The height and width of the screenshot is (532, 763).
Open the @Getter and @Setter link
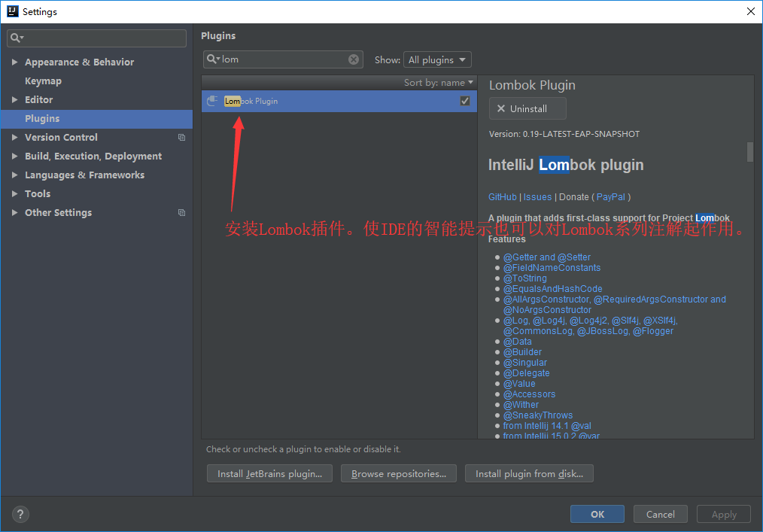coord(547,257)
